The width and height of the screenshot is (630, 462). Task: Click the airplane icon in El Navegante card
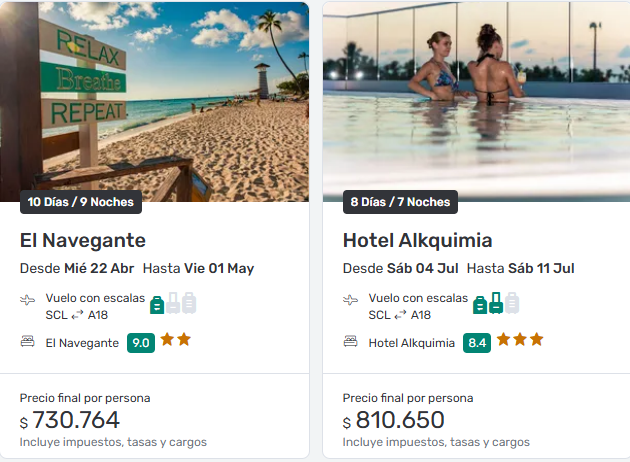pyautogui.click(x=28, y=300)
